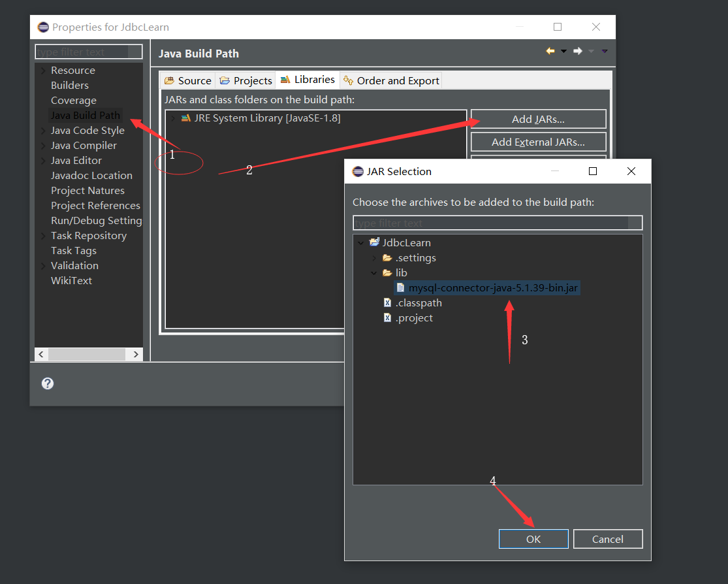Select WikiText item
The width and height of the screenshot is (728, 584).
[x=71, y=281]
